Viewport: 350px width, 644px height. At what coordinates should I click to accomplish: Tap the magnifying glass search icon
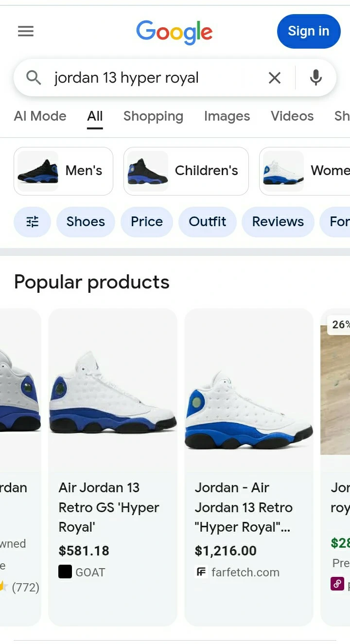pyautogui.click(x=34, y=78)
